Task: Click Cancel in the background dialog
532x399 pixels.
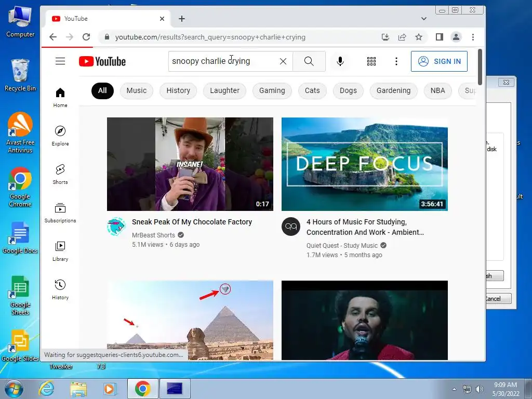Action: 498,299
